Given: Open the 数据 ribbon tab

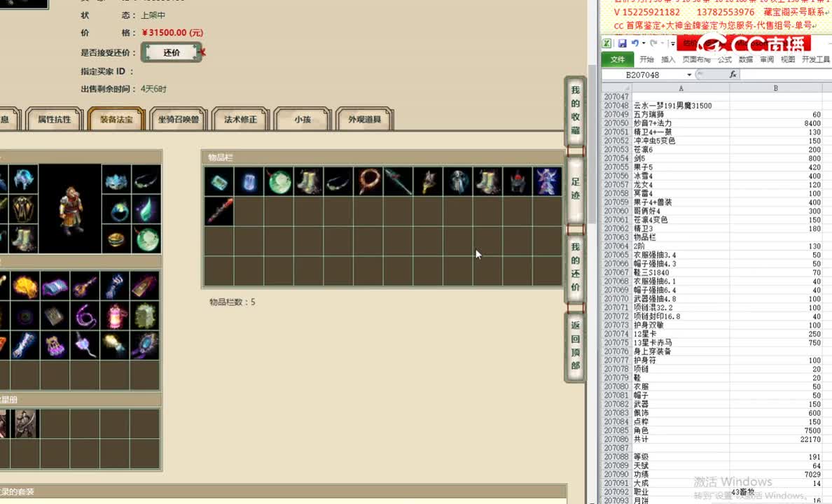Looking at the screenshot, I should click(746, 59).
